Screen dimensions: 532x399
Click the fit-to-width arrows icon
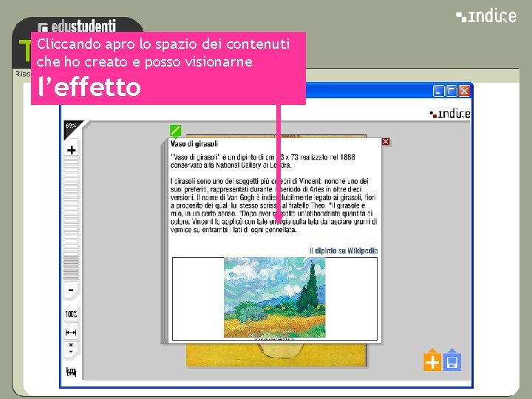click(x=71, y=332)
